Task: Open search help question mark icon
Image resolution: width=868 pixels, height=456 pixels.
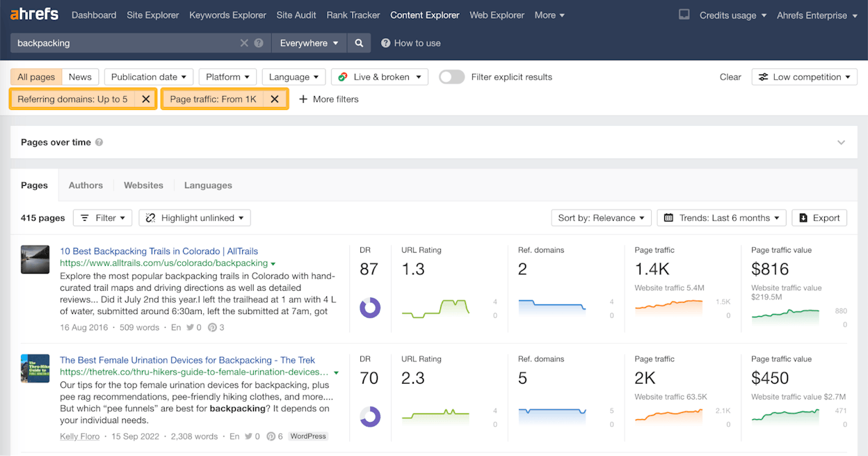Action: (x=259, y=43)
